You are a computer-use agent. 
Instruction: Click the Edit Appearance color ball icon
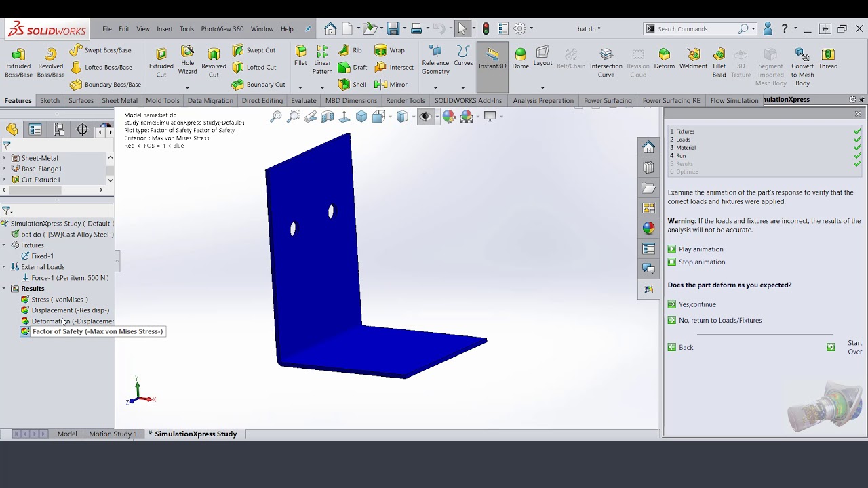tap(449, 117)
